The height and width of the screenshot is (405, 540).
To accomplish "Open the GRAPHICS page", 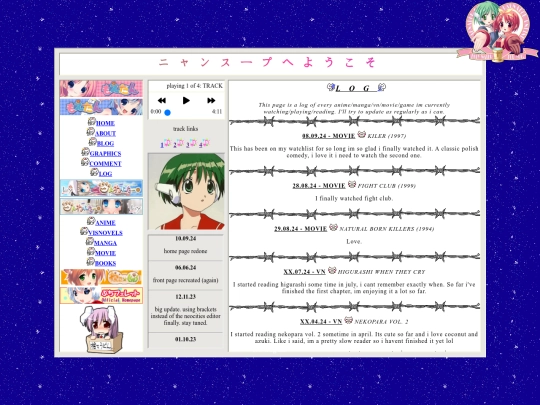I will click(x=105, y=154).
